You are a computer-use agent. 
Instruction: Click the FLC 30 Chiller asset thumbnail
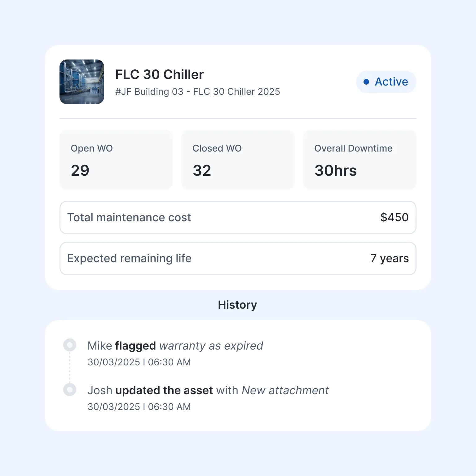(x=82, y=82)
